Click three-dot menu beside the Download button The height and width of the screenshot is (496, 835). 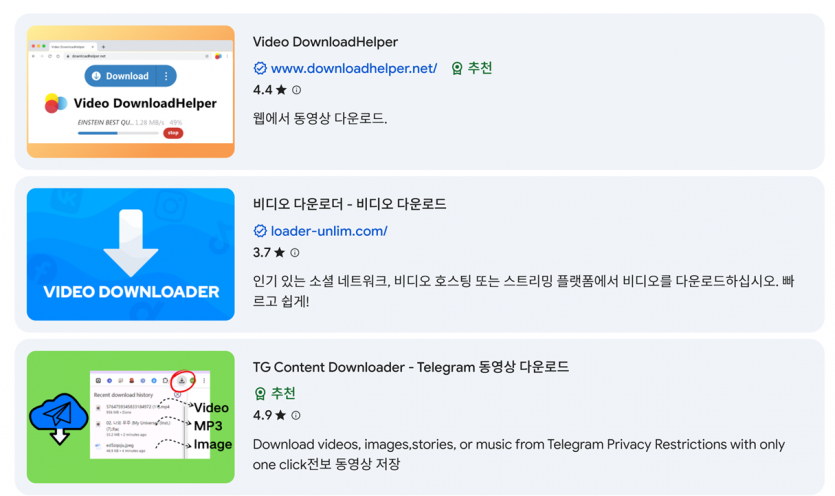pyautogui.click(x=166, y=76)
